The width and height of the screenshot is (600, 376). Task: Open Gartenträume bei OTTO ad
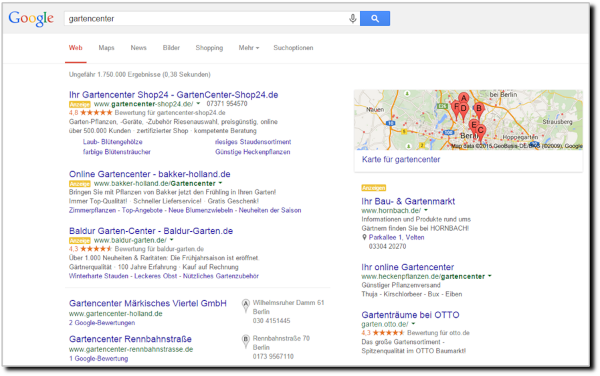[410, 315]
